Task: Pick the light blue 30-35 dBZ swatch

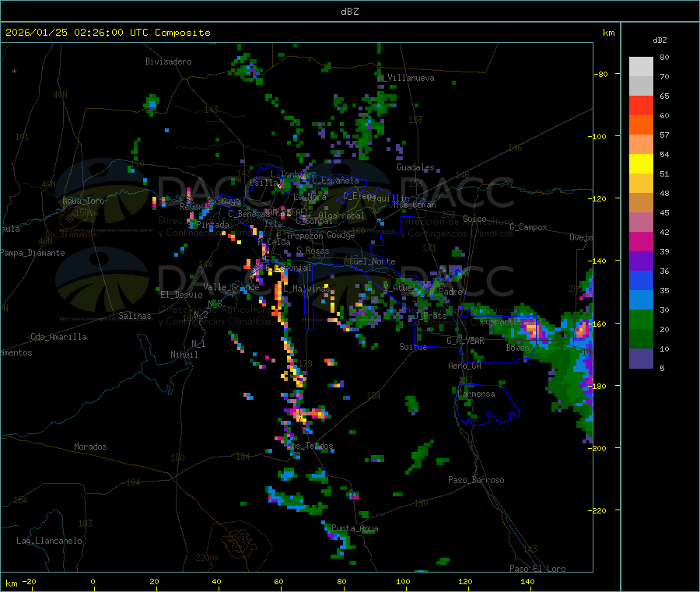Action: click(641, 300)
